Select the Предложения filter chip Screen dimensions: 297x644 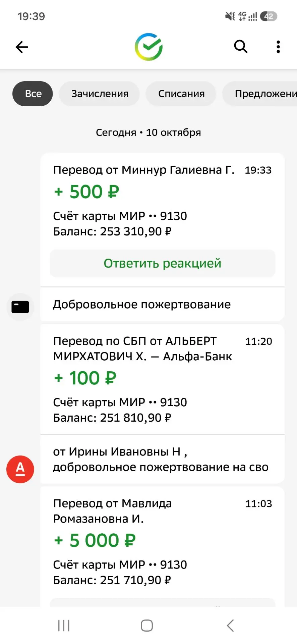(260, 94)
